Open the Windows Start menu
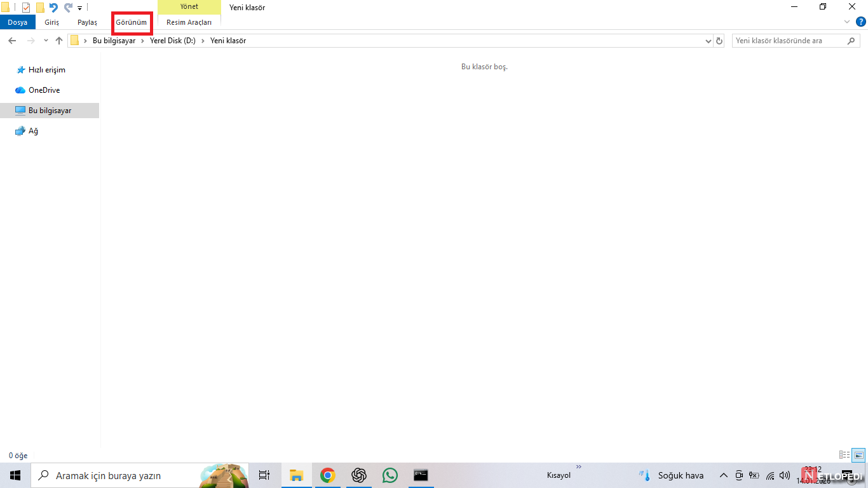The width and height of the screenshot is (868, 488). coord(15,475)
